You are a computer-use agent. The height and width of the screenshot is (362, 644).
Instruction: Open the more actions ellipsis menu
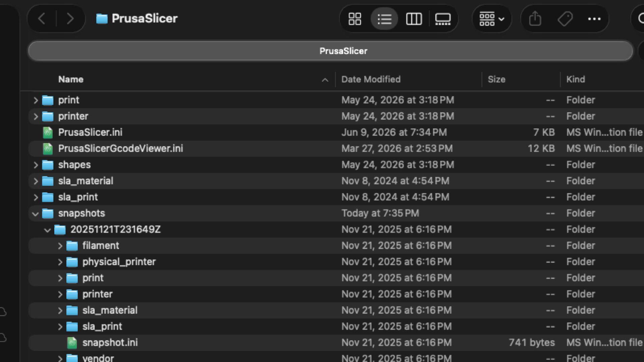coord(594,19)
